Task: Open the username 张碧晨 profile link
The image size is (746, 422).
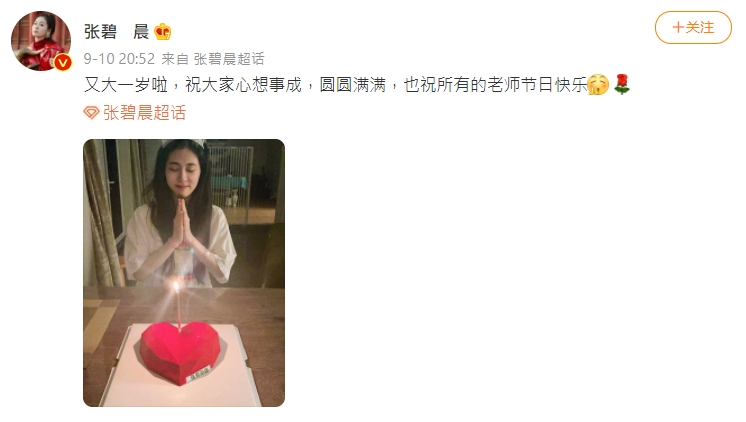Action: click(117, 32)
